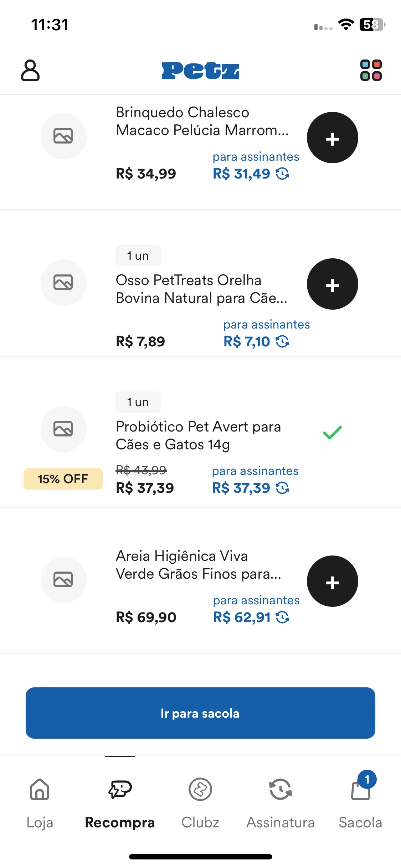Add Osso PetTreats Orelha Bovina with plus
Screen dimensions: 401x868
(x=332, y=284)
